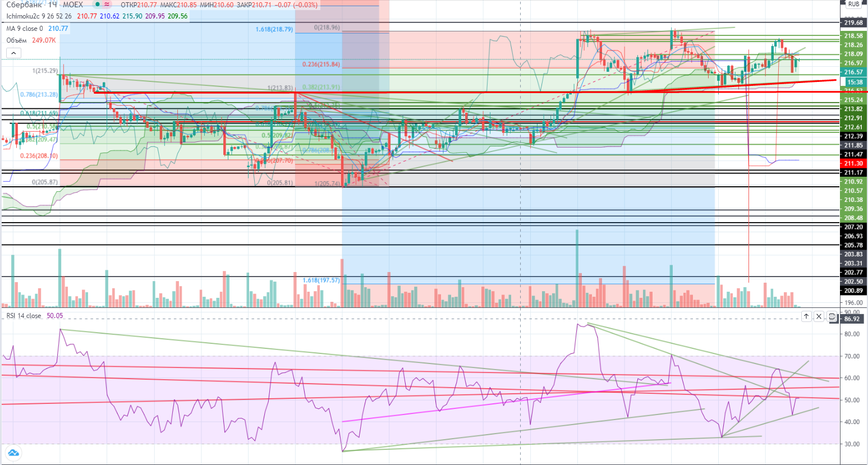This screenshot has width=868, height=465.
Task: Select the 1.618(218.79) Fibonacci level label
Action: (274, 29)
